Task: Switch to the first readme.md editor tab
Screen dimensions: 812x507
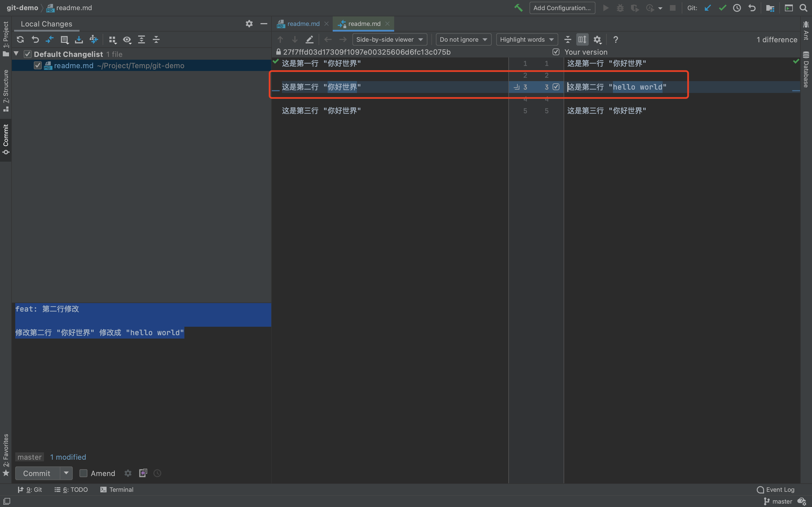Action: click(303, 24)
